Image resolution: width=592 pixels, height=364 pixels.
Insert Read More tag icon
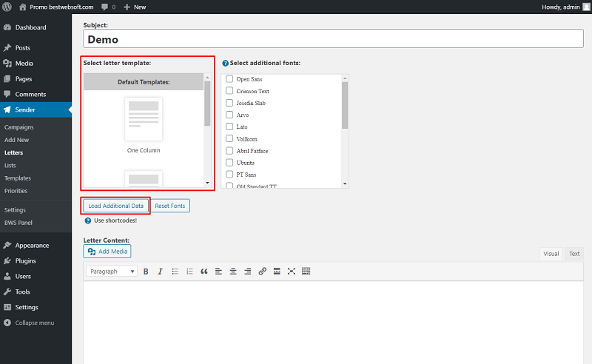[277, 271]
